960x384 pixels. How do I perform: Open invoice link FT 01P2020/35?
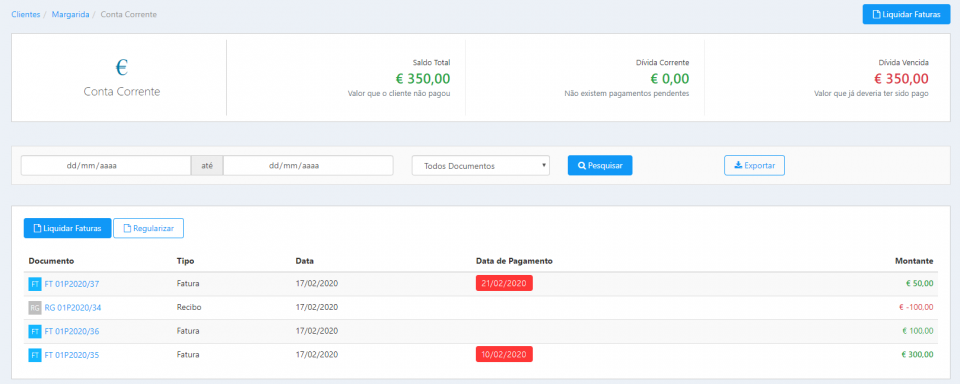(72, 355)
